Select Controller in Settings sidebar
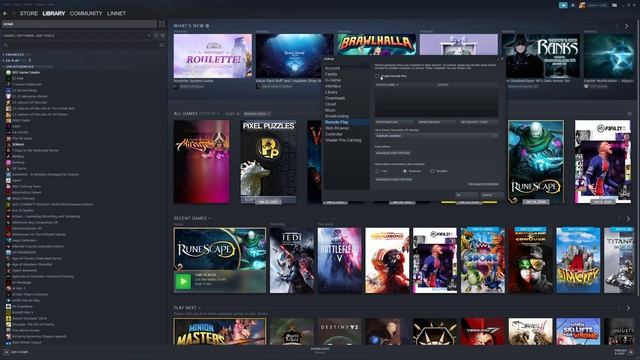The height and width of the screenshot is (360, 640). point(334,134)
